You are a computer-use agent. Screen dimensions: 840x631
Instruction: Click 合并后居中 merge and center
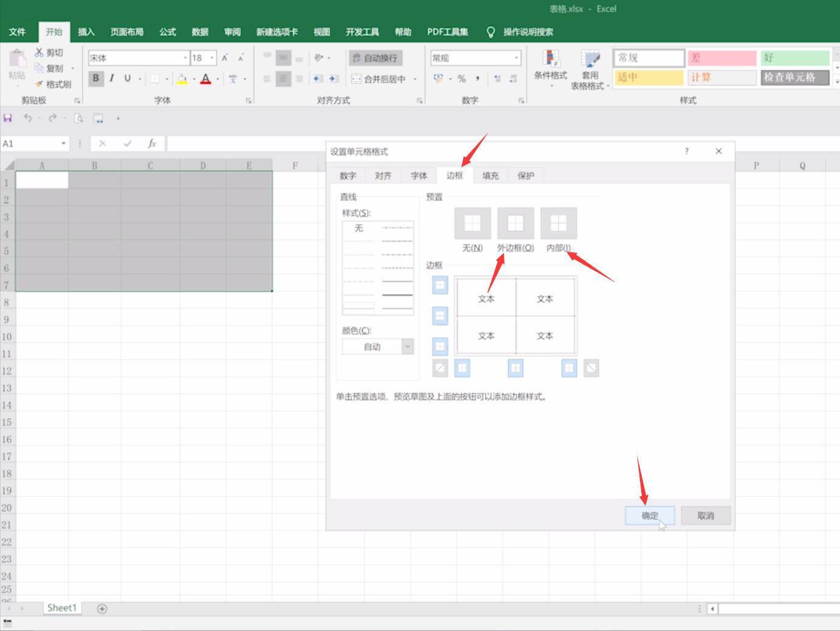[x=379, y=78]
